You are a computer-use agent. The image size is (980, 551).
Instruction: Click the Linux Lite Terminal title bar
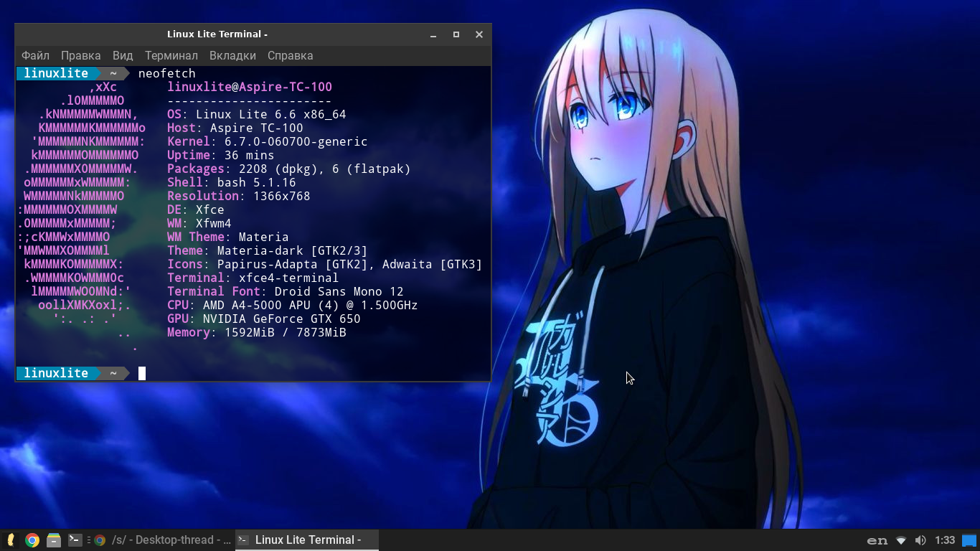click(x=217, y=34)
